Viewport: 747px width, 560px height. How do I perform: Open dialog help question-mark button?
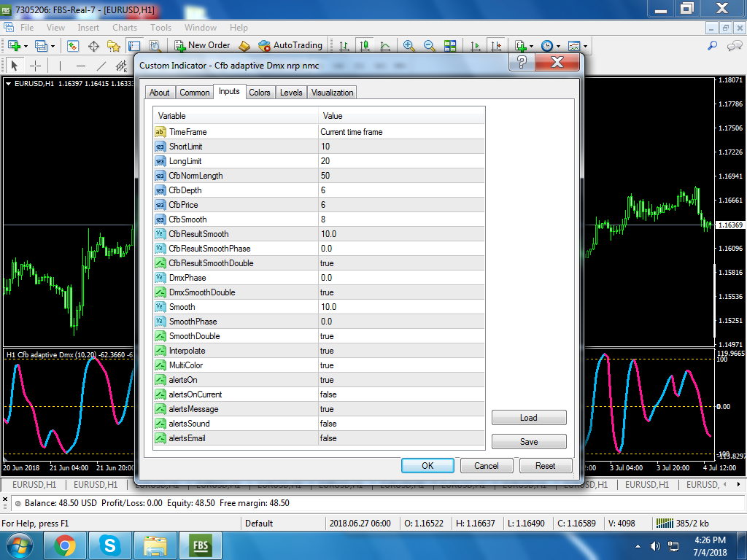[522, 62]
